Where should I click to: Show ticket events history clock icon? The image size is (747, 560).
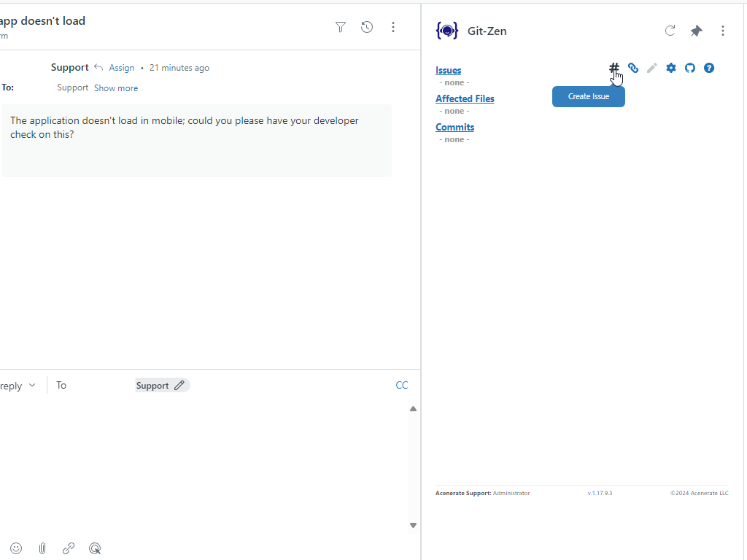pyautogui.click(x=367, y=27)
